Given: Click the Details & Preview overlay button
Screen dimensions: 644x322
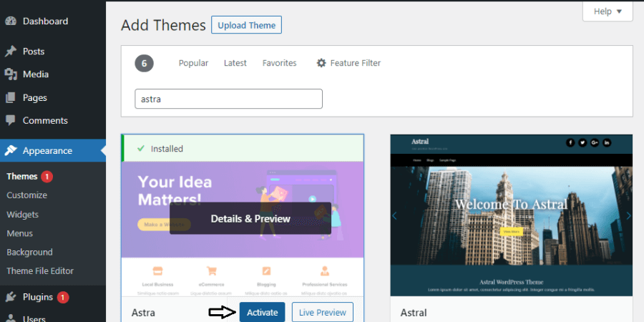Looking at the screenshot, I should (x=250, y=218).
